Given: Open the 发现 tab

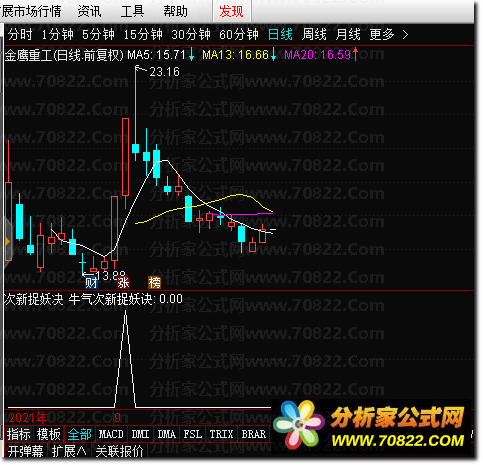Looking at the screenshot, I should click(231, 11).
